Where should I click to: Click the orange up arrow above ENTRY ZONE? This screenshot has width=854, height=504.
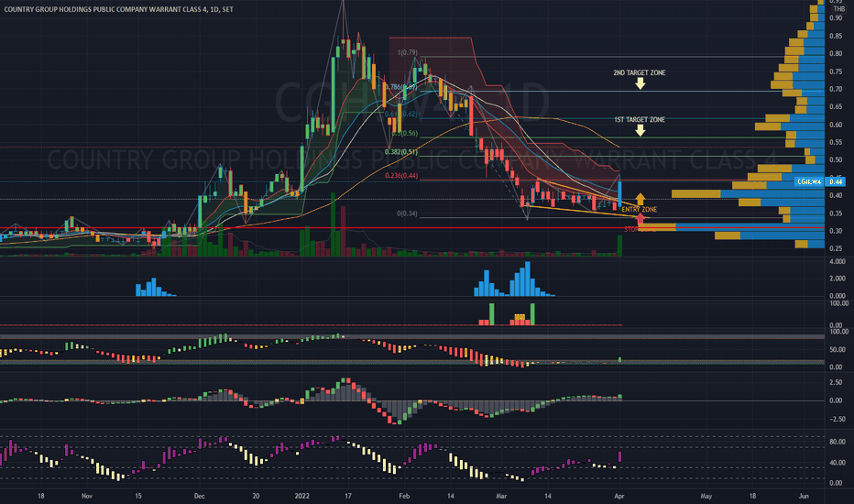640,199
